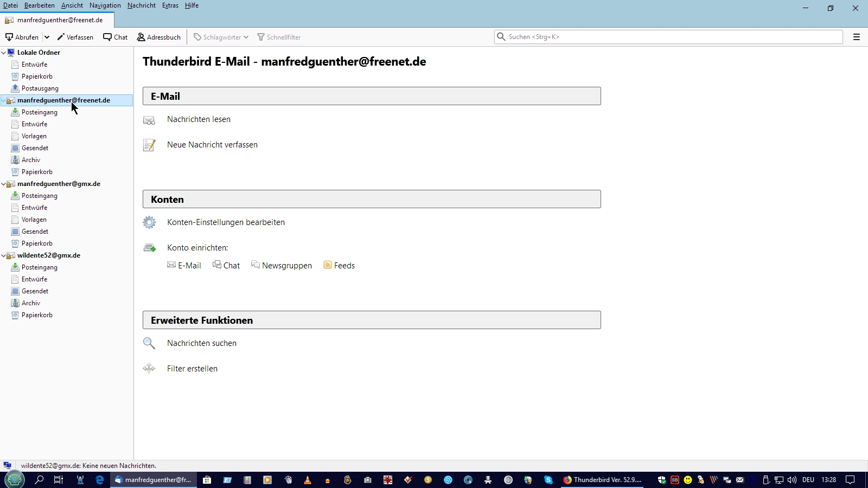
Task: Open Posteingang of wildente52@gmx.de
Action: [x=39, y=267]
